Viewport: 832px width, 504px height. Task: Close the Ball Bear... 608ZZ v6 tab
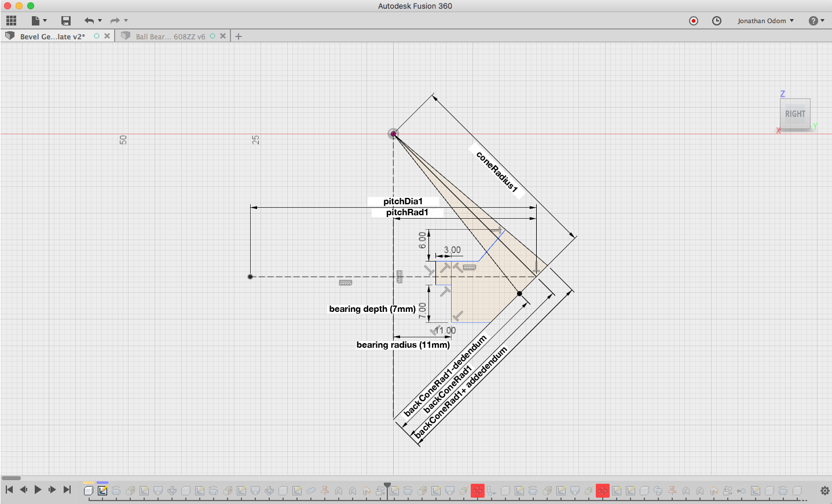(223, 36)
